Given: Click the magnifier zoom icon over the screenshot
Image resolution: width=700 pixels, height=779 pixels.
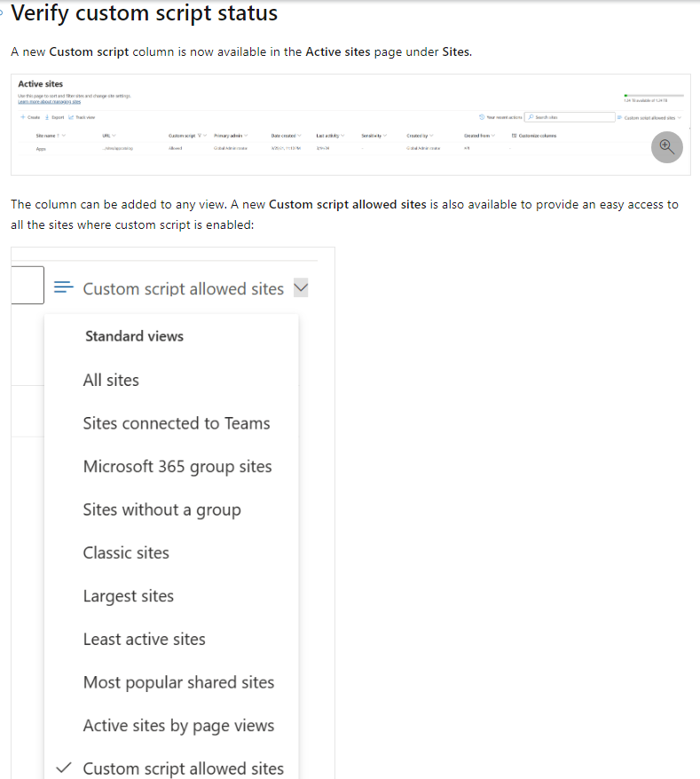Looking at the screenshot, I should point(666,146).
